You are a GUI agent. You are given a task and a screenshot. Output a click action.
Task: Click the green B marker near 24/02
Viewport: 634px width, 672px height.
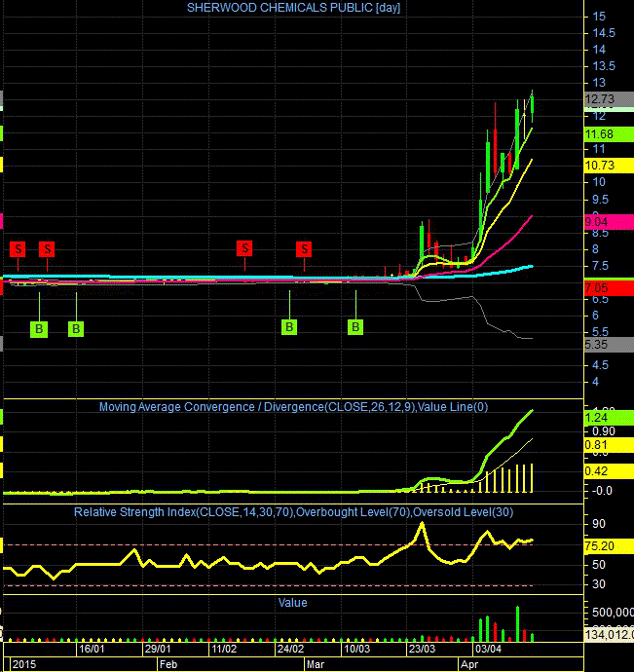(x=289, y=327)
